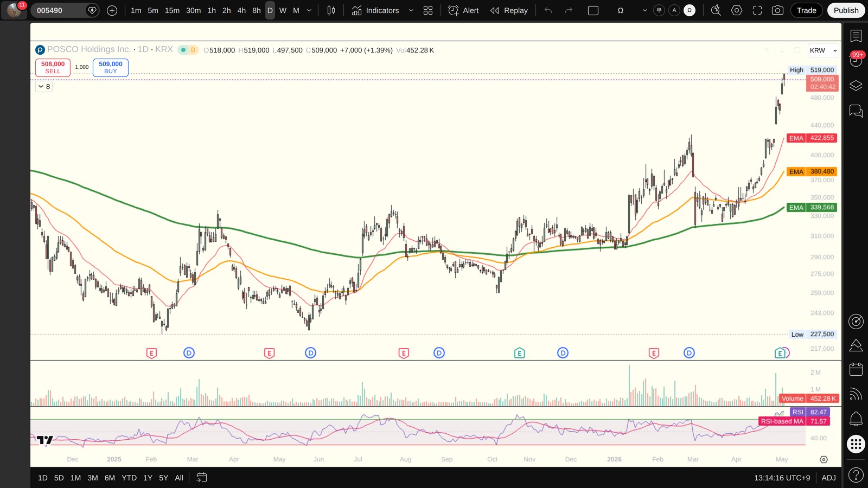Toggle the ADJ adjusted data option
The width and height of the screenshot is (868, 488).
click(x=828, y=478)
